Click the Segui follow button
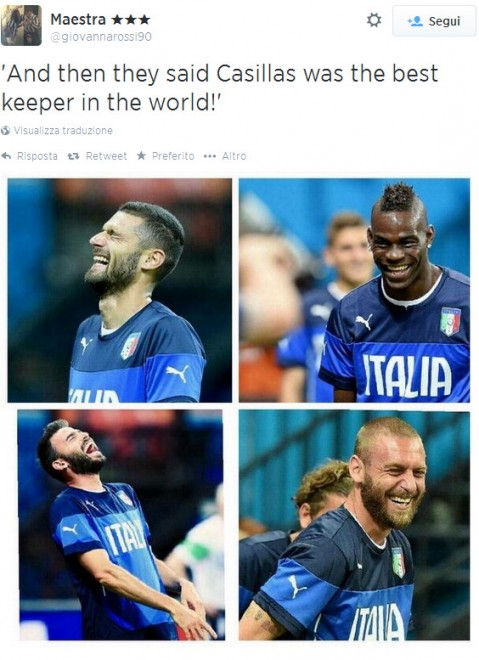This screenshot has width=479, height=660. (x=433, y=21)
